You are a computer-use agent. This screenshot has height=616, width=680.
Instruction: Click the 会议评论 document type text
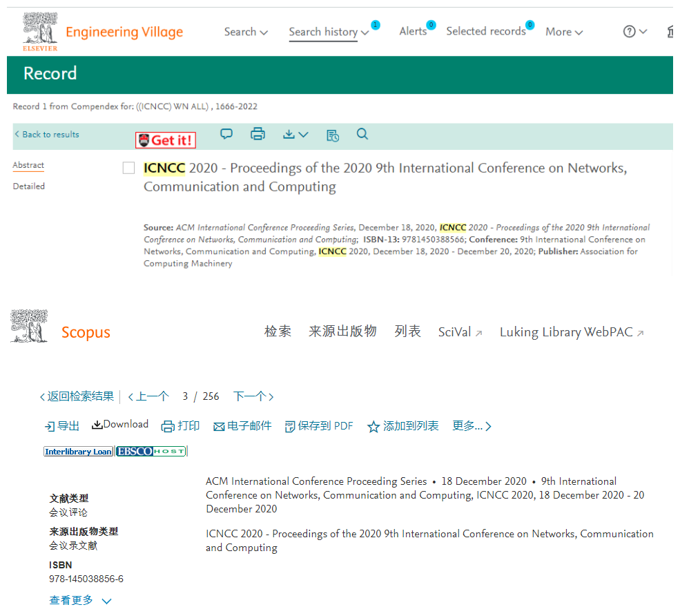click(68, 512)
